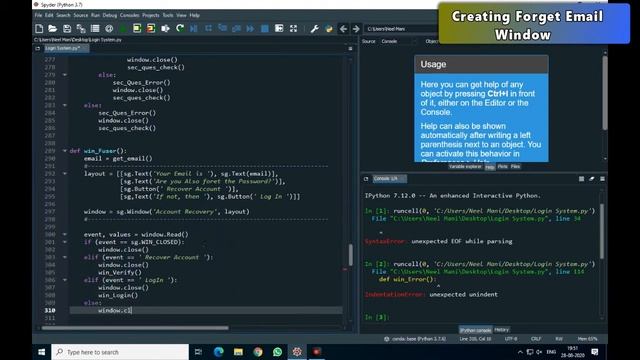This screenshot has height=360, width=640.
Task: Collapse the def win_Fuser() code block
Action: pyautogui.click(x=64, y=151)
